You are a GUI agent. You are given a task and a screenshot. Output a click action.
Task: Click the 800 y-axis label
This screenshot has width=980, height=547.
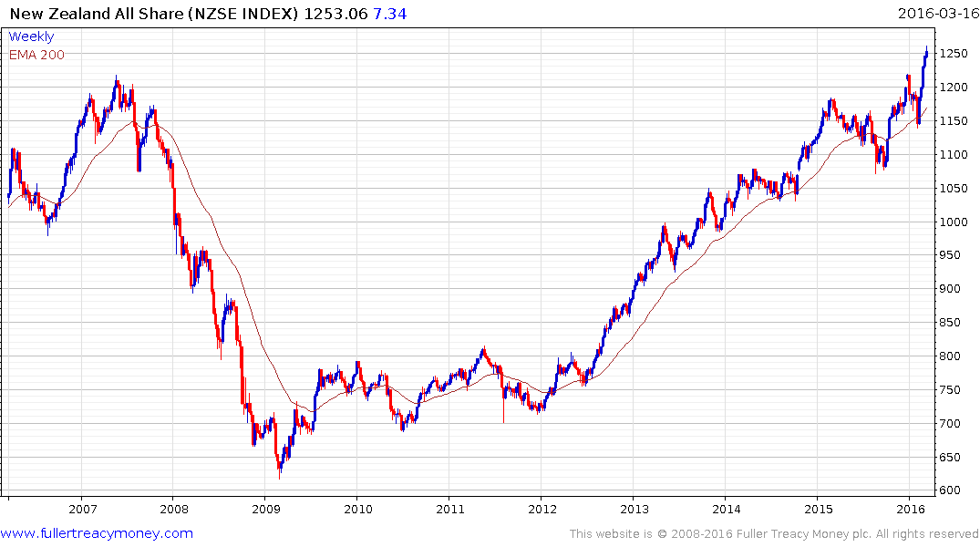click(x=950, y=357)
